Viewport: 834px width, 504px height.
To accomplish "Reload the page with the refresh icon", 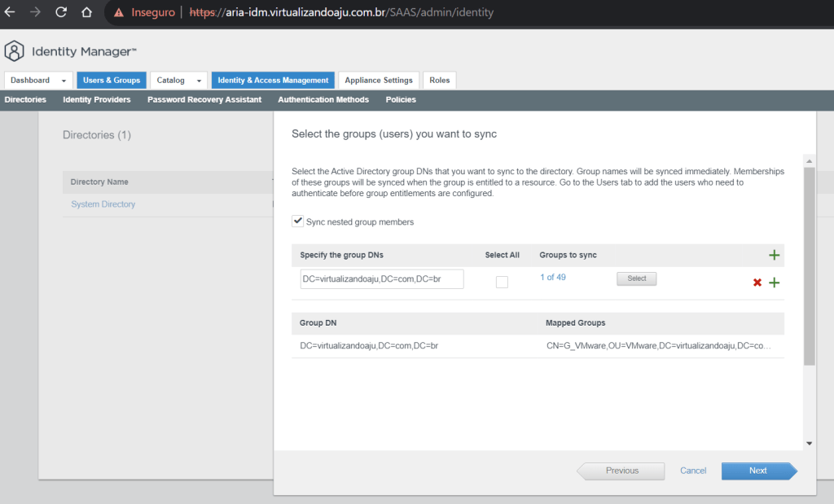I will pyautogui.click(x=61, y=13).
